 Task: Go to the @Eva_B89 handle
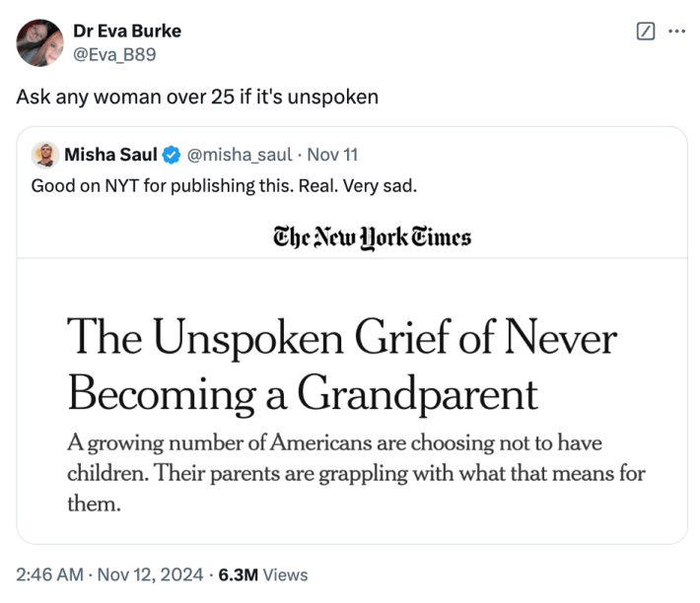coord(115,53)
